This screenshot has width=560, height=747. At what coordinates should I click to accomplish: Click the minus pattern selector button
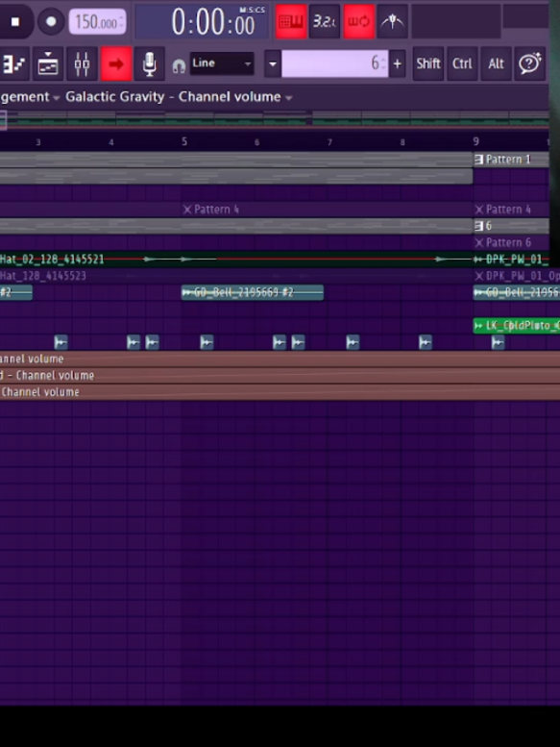click(x=272, y=63)
